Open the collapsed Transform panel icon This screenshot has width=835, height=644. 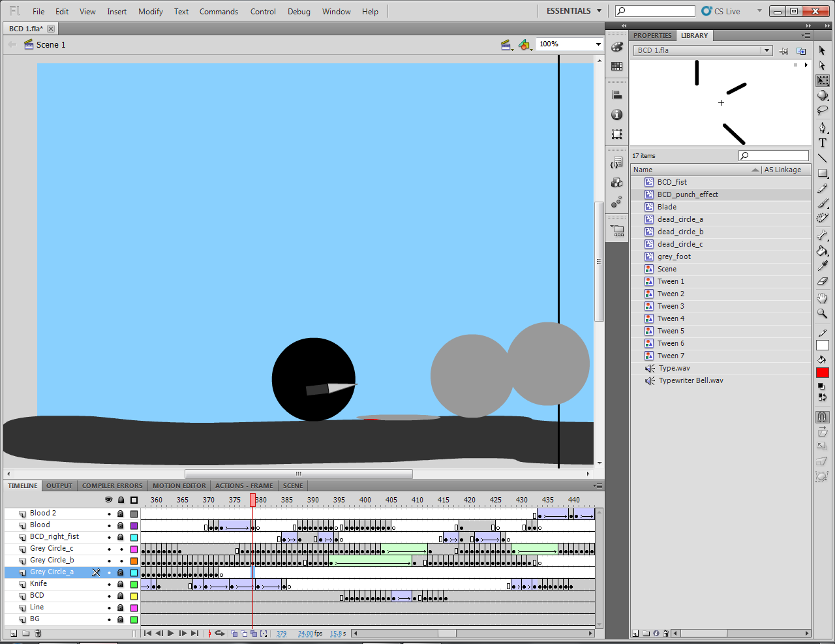[616, 134]
